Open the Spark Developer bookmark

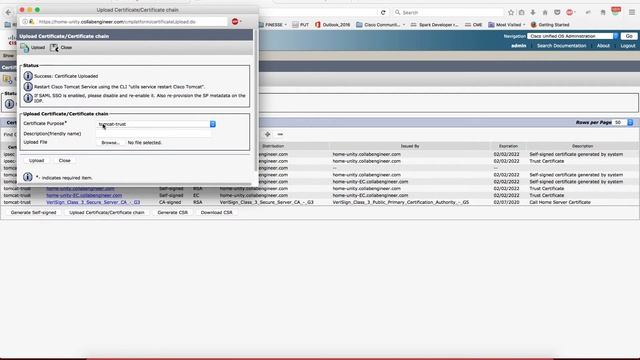coord(434,25)
